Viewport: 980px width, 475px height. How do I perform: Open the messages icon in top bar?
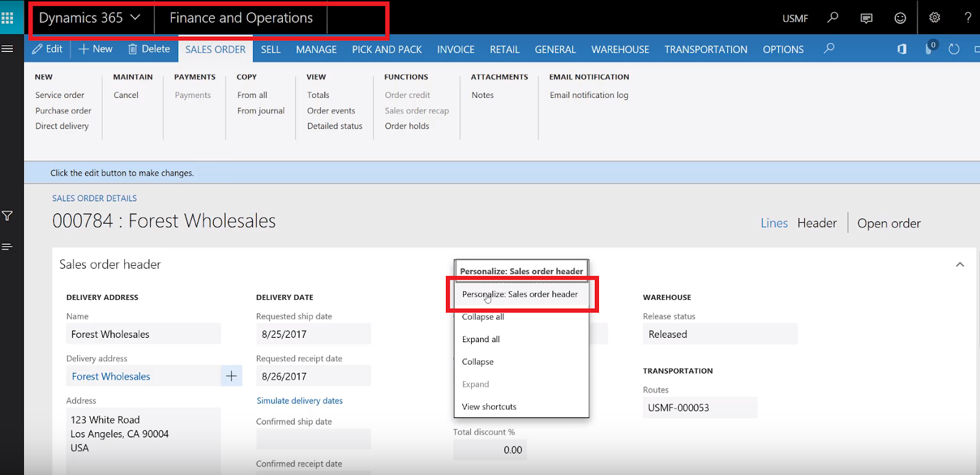coord(866,18)
